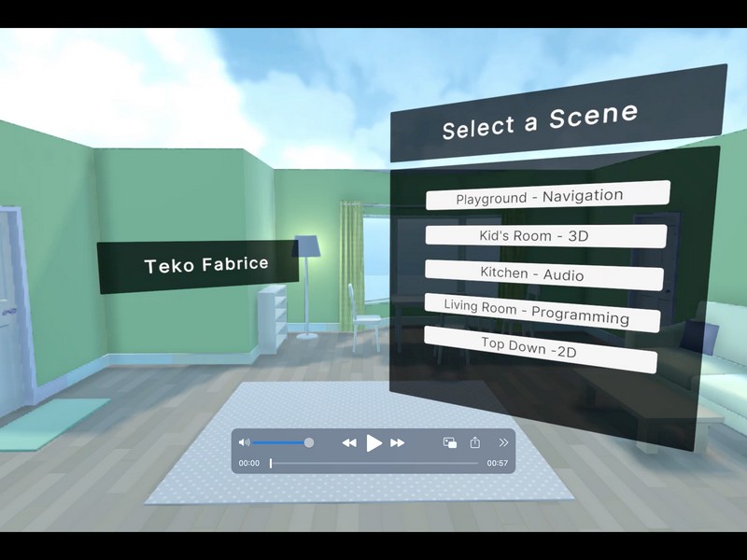Image resolution: width=747 pixels, height=560 pixels.
Task: Click the video progress bar at its start
Action: [x=271, y=461]
